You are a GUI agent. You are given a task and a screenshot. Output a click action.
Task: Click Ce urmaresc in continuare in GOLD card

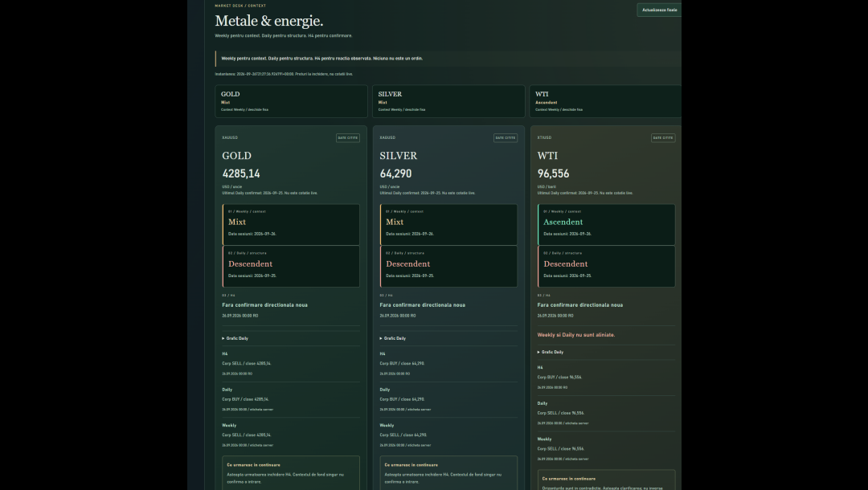point(253,465)
